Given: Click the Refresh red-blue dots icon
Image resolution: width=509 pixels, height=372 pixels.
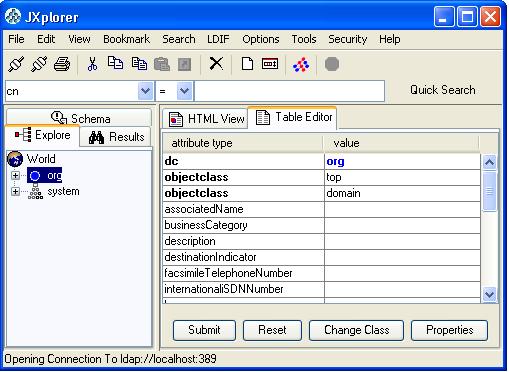Looking at the screenshot, I should point(301,64).
